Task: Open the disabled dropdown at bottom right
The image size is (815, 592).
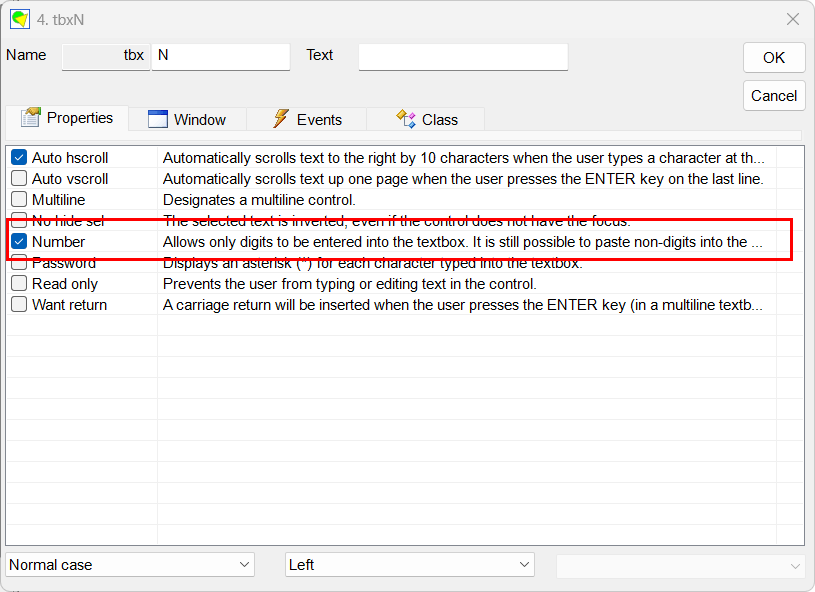Action: click(x=680, y=565)
